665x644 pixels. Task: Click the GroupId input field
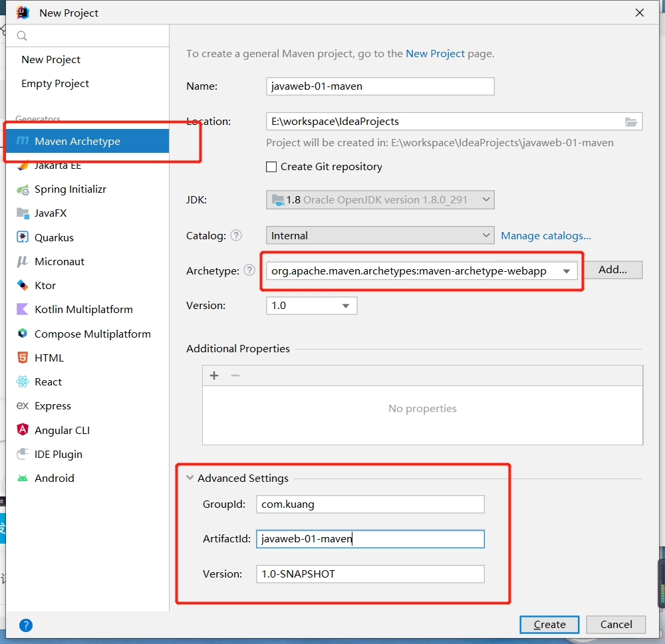[x=370, y=504]
